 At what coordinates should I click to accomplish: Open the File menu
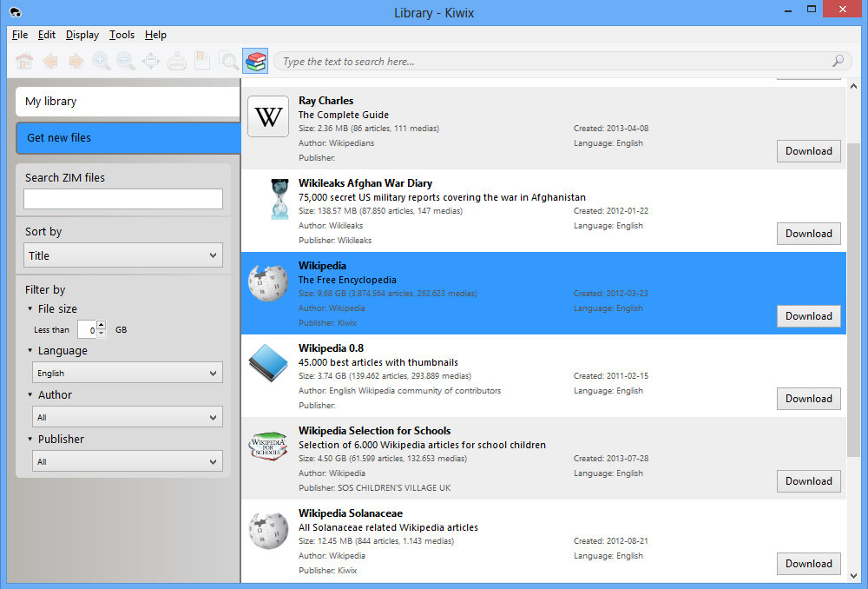tap(20, 35)
